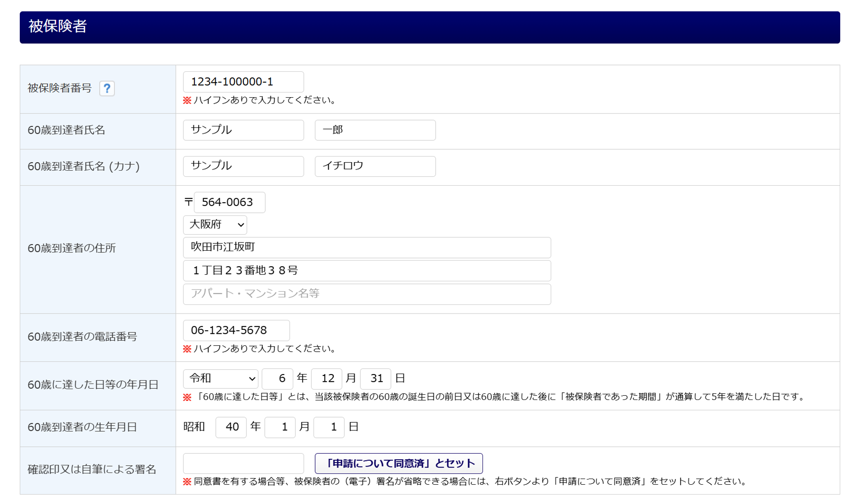
Task: Click the アパート・マンション名等 input field
Action: [x=367, y=294]
